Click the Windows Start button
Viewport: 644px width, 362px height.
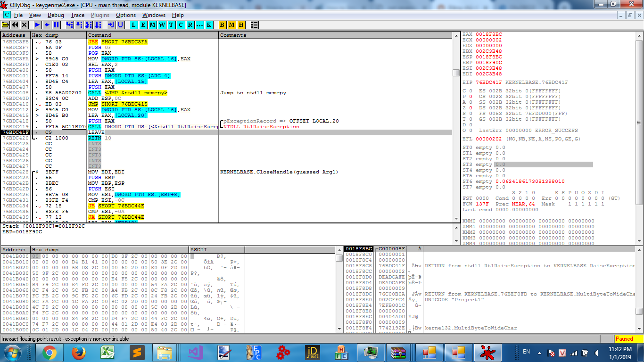(x=13, y=352)
